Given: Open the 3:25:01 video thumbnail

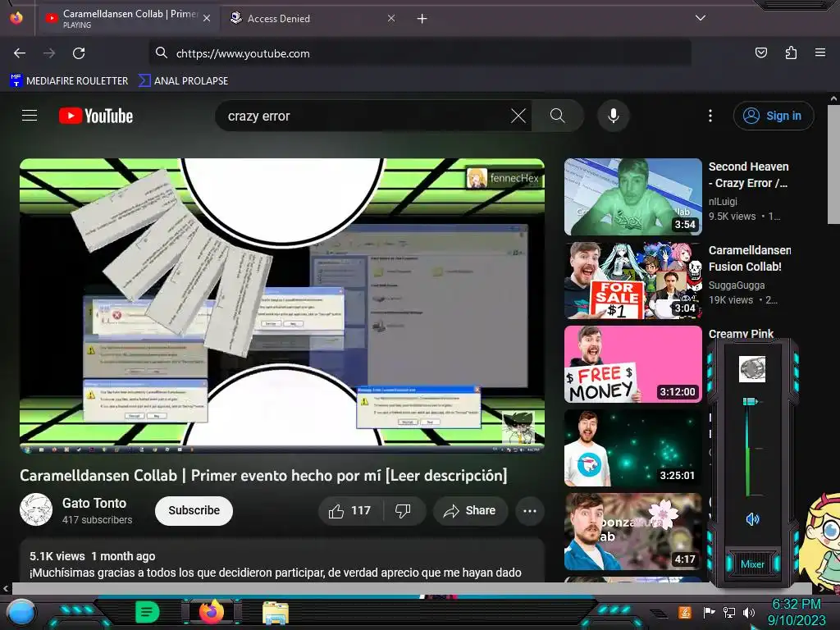Looking at the screenshot, I should pyautogui.click(x=632, y=448).
